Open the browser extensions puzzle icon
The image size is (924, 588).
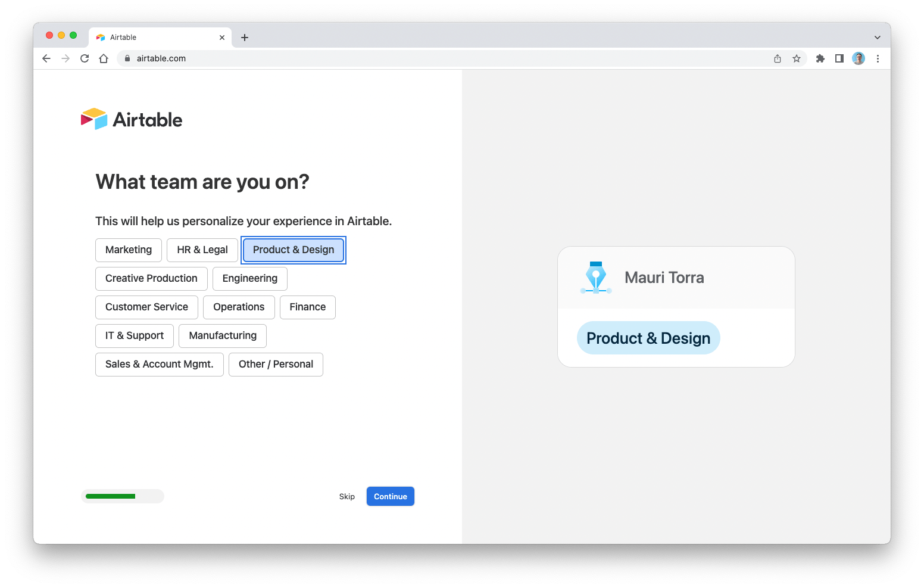[x=820, y=58]
